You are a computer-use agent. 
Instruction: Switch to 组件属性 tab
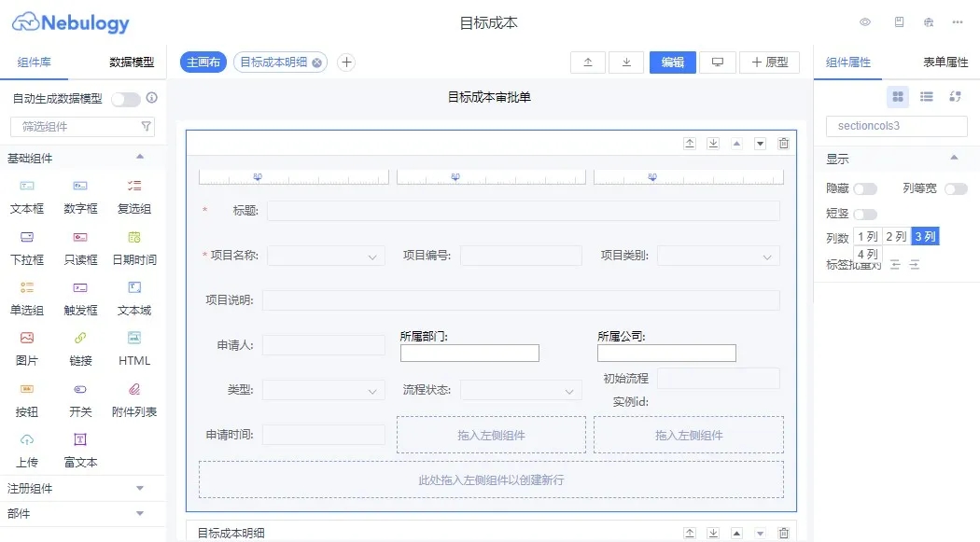(848, 63)
